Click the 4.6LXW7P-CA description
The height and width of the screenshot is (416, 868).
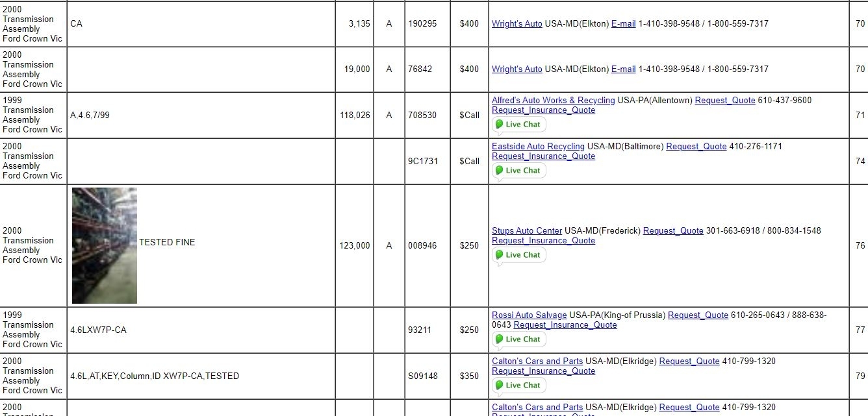(x=98, y=330)
